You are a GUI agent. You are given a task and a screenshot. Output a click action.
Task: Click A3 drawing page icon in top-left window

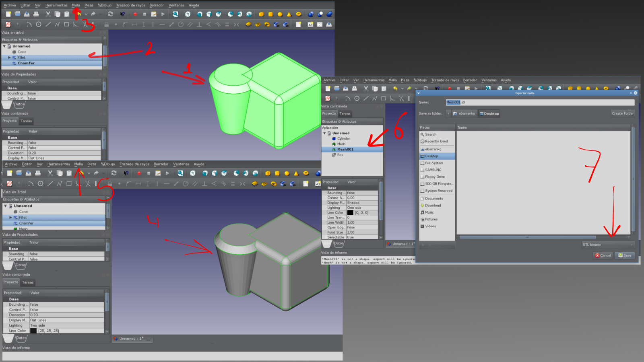coord(310,25)
